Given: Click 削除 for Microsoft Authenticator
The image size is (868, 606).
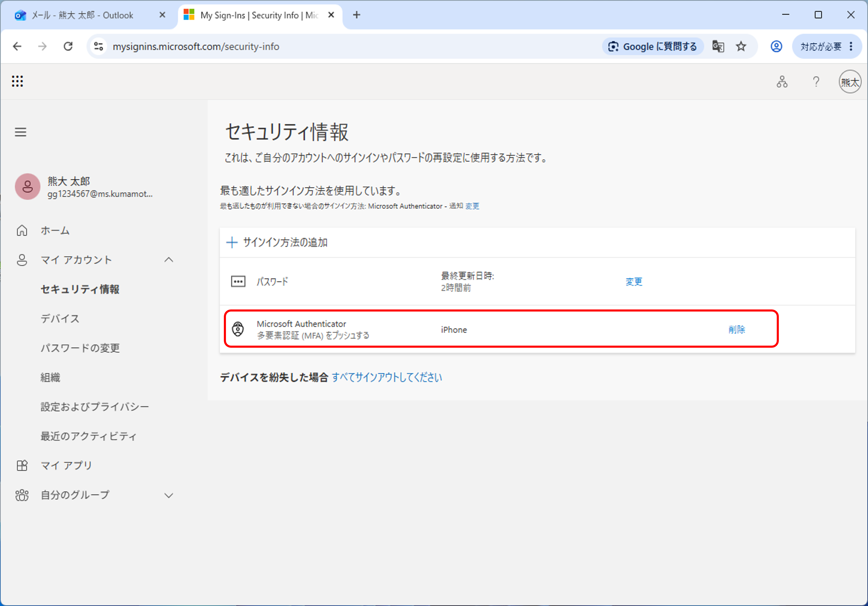Looking at the screenshot, I should pos(736,329).
